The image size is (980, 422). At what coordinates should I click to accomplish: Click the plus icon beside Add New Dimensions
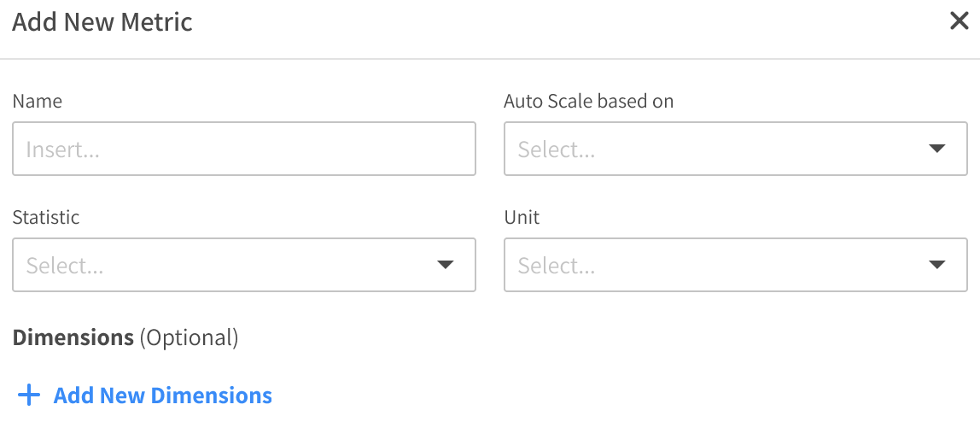coord(29,396)
